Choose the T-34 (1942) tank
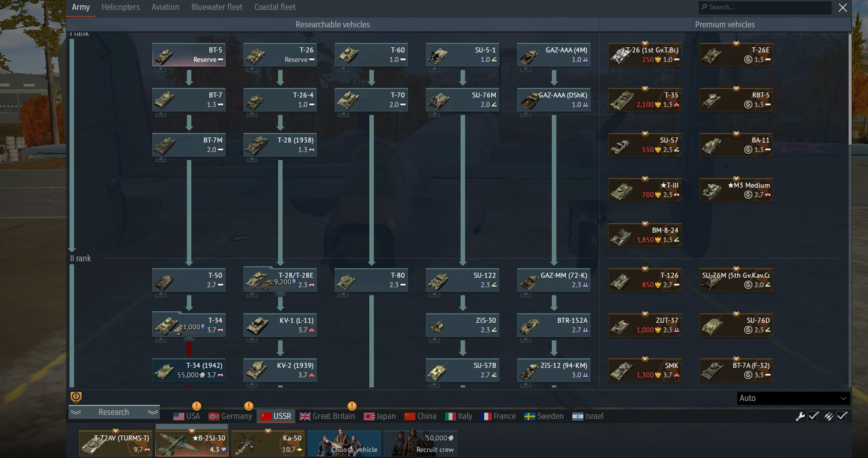This screenshot has width=868, height=458. pos(189,370)
